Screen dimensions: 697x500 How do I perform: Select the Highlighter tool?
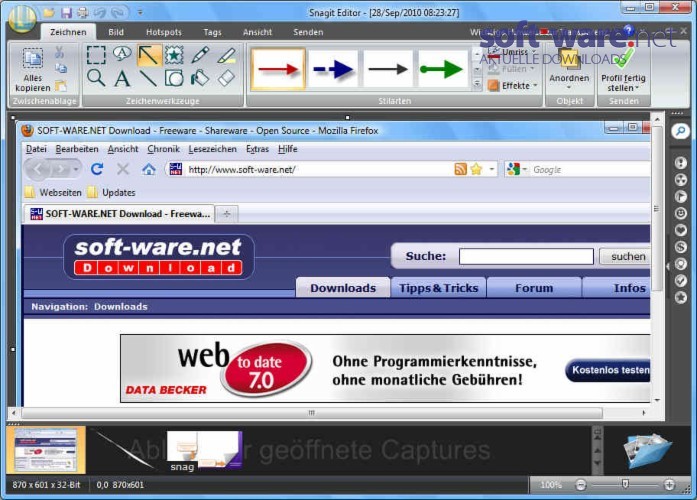[226, 55]
